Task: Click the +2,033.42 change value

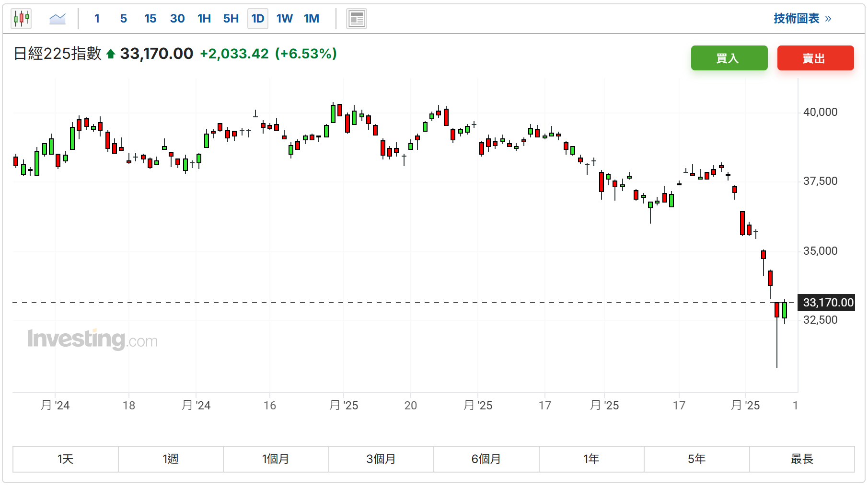Action: (x=234, y=54)
